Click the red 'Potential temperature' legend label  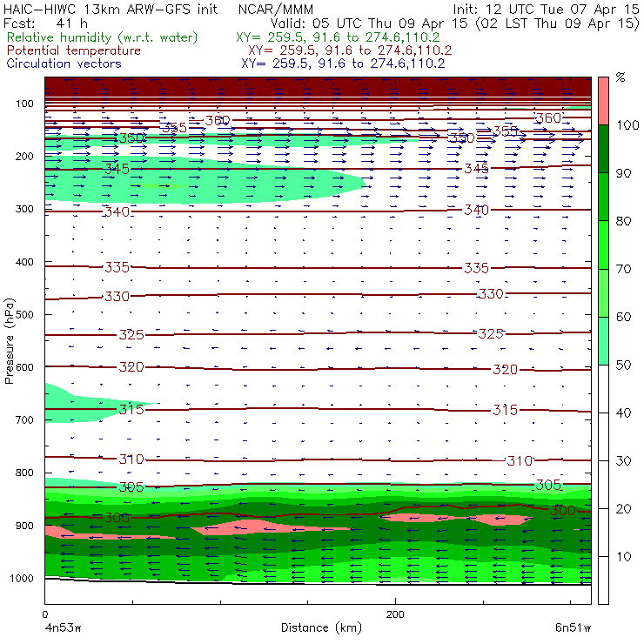[x=74, y=50]
